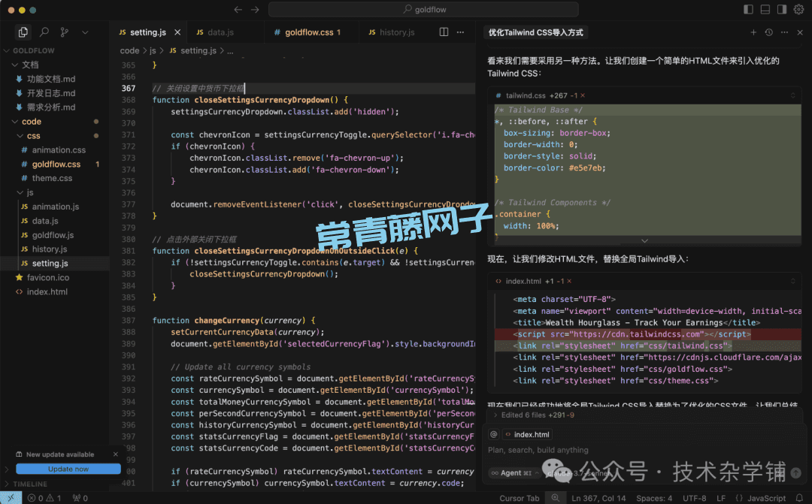The height and width of the screenshot is (504, 812).
Task: Open problems via the error and warning counts
Action: (x=44, y=498)
